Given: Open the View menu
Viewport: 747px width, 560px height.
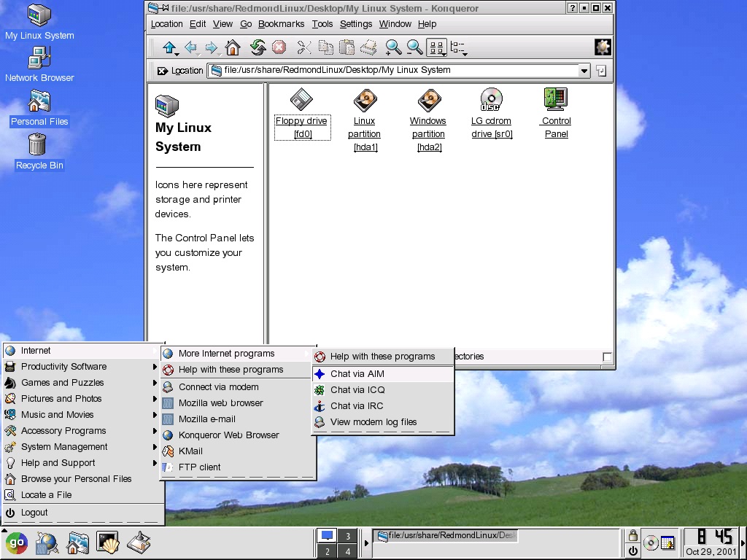Looking at the screenshot, I should tap(222, 24).
